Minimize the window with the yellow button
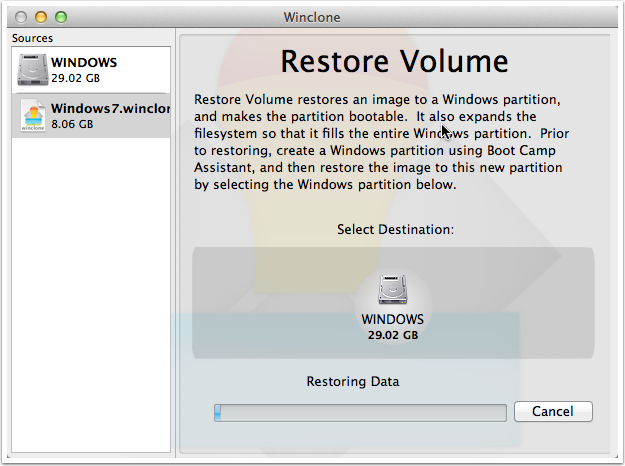This screenshot has height=466, width=625. pos(41,17)
